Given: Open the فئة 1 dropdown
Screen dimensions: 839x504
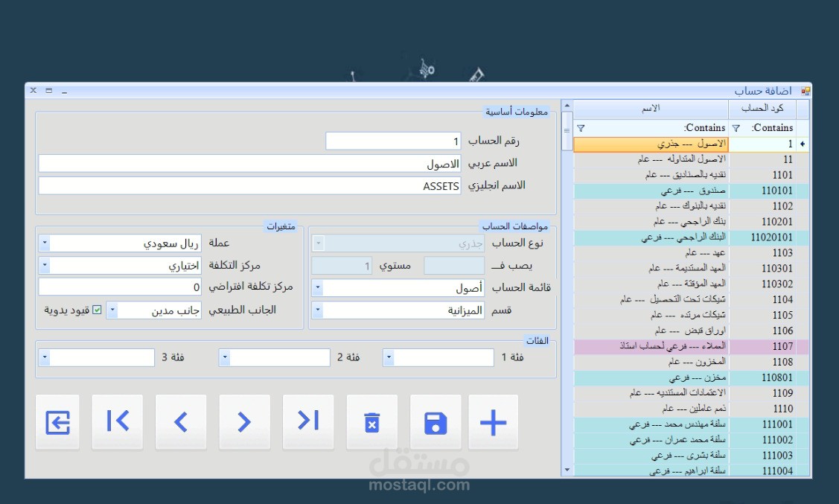Looking at the screenshot, I should click(389, 357).
